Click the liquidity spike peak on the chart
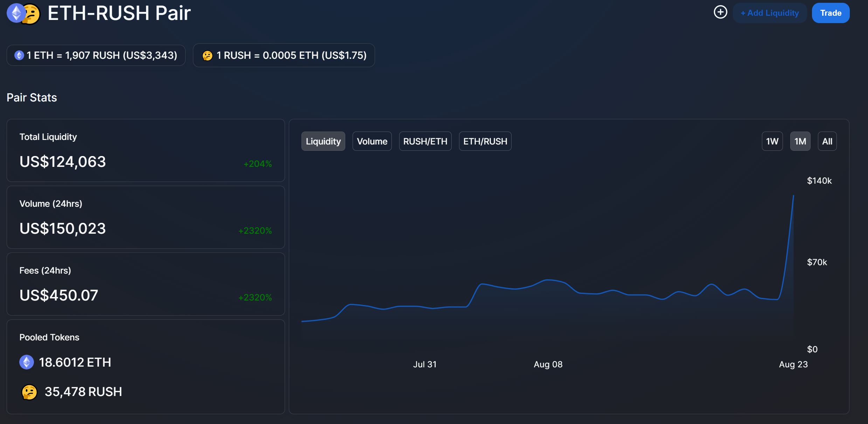Image resolution: width=868 pixels, height=424 pixels. pos(793,196)
